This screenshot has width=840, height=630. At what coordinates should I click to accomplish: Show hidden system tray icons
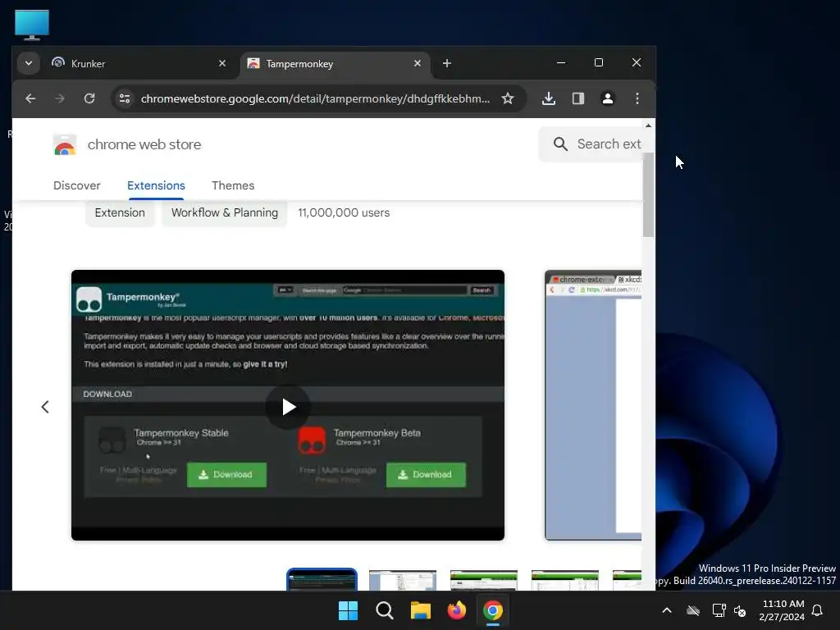(x=667, y=610)
